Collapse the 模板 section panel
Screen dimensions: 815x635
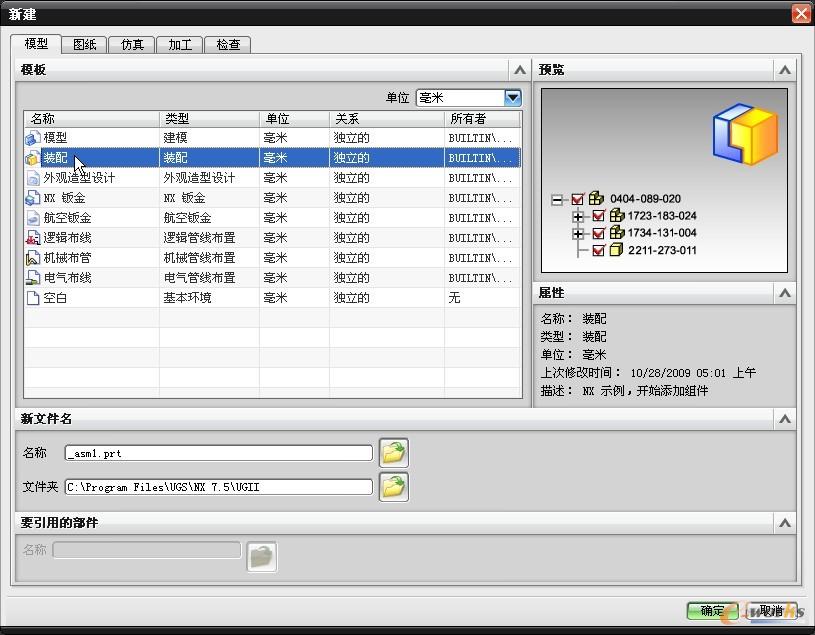click(519, 70)
